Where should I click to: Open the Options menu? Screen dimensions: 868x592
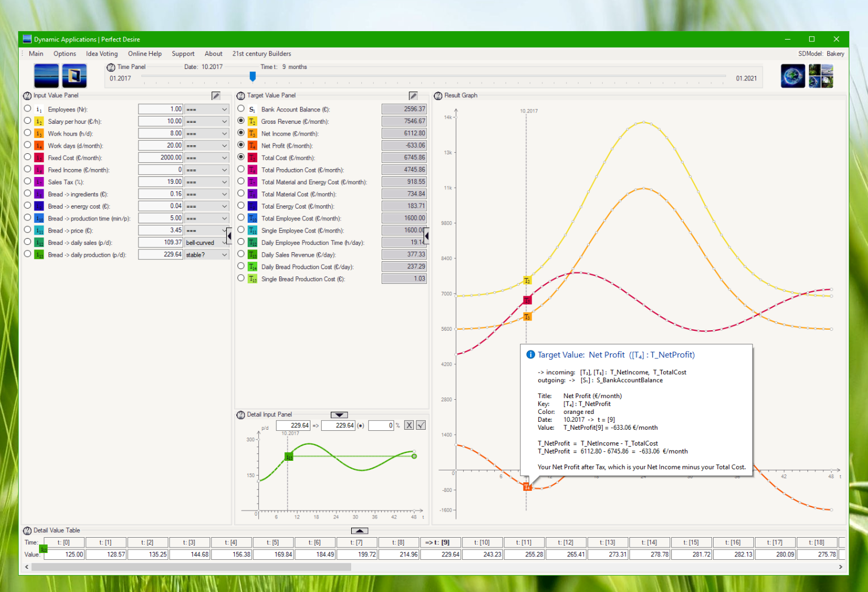(64, 53)
